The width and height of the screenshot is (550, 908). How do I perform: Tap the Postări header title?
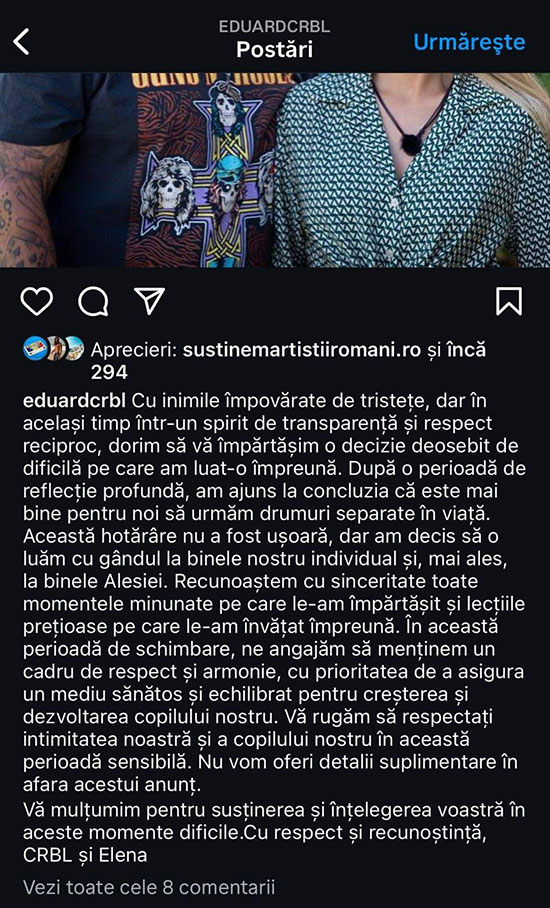click(x=274, y=49)
